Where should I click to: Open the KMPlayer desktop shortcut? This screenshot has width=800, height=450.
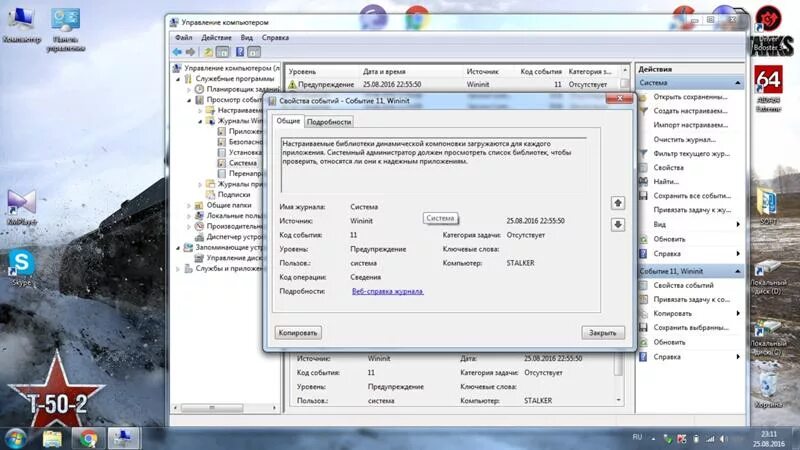(x=21, y=207)
